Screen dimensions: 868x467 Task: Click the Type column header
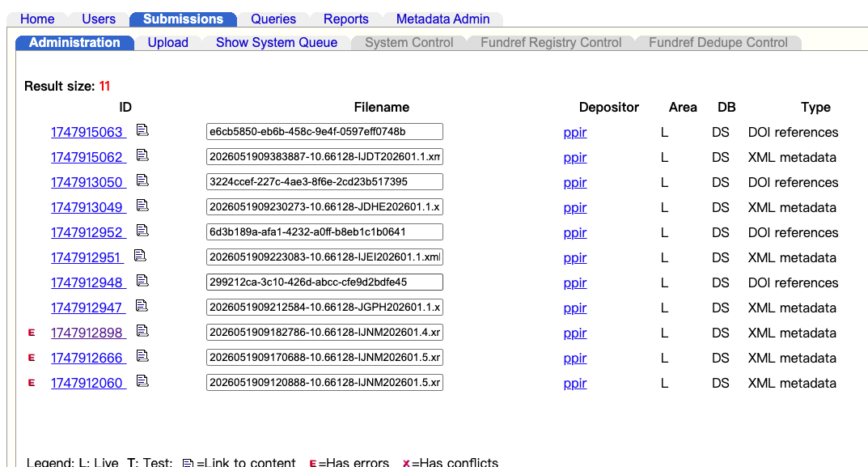coord(815,108)
